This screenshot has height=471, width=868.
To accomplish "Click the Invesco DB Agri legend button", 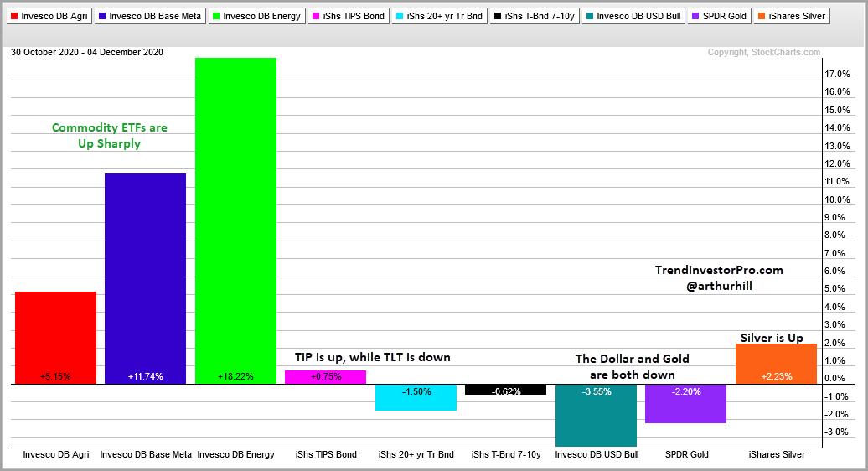I will 48,16.
